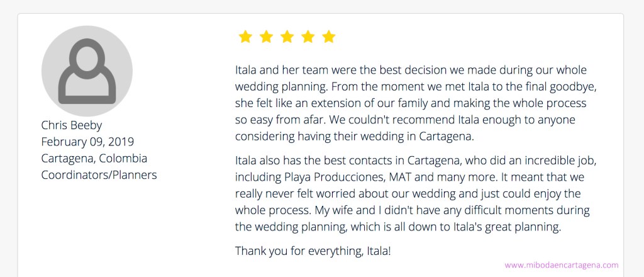The width and height of the screenshot is (644, 277).
Task: Click the "Thank you for everything, Itala!" line
Action: pyautogui.click(x=313, y=251)
